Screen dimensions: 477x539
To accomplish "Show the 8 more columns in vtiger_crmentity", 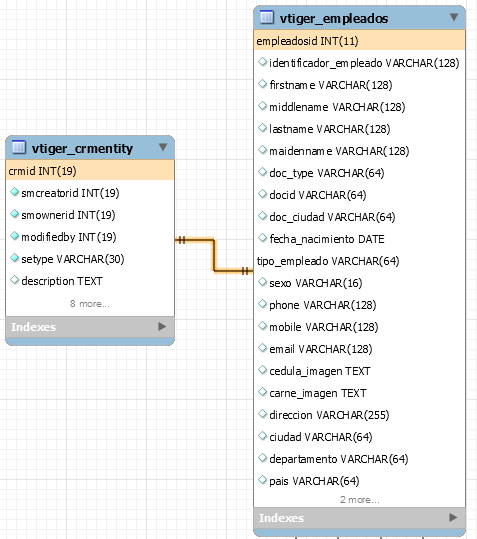I will pos(90,304).
